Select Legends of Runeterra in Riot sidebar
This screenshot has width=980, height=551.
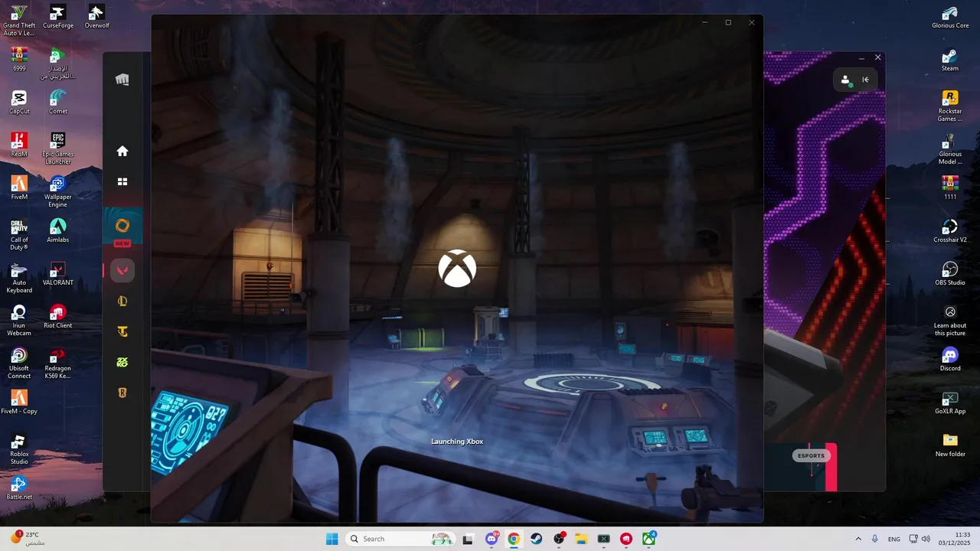click(x=122, y=393)
